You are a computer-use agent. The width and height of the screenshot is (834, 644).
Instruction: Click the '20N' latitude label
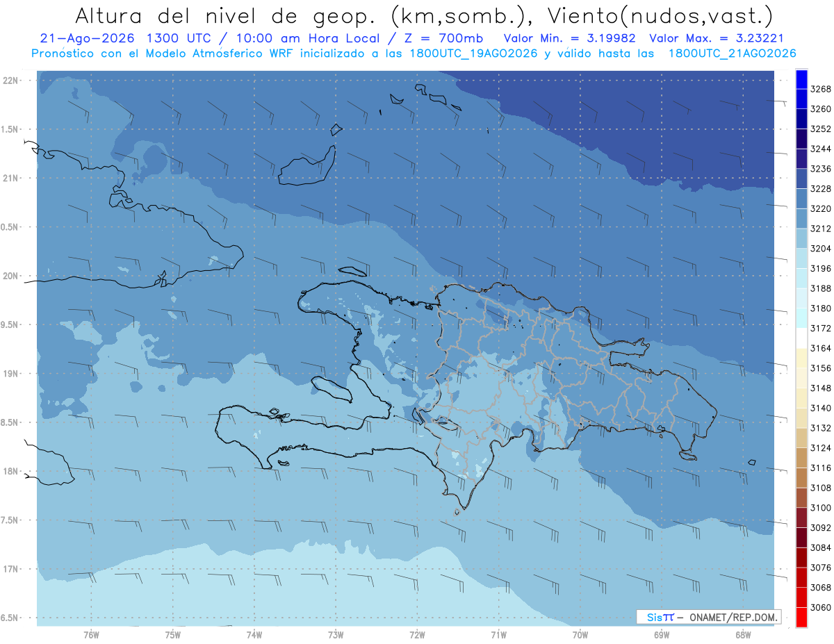(x=10, y=276)
